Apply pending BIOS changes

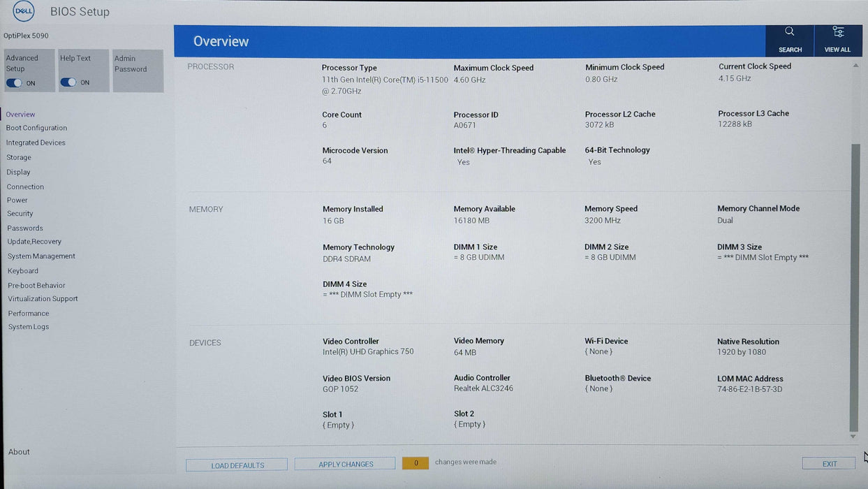(x=344, y=463)
